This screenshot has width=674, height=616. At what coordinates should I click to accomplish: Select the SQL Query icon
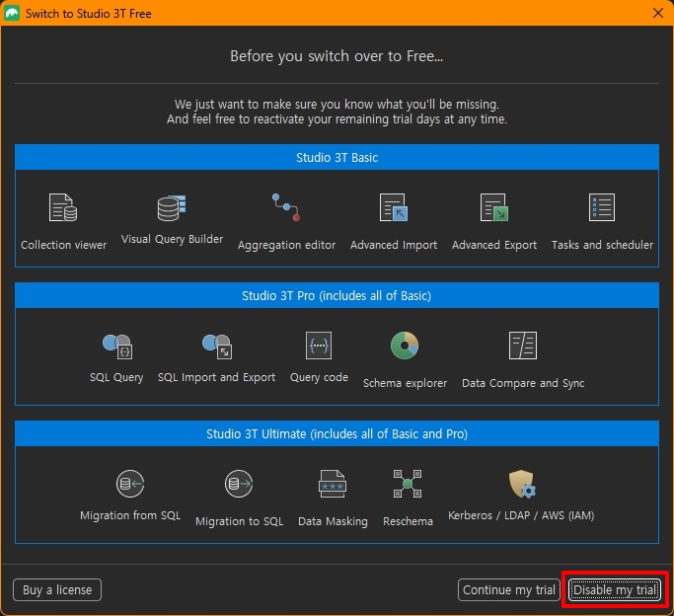116,346
